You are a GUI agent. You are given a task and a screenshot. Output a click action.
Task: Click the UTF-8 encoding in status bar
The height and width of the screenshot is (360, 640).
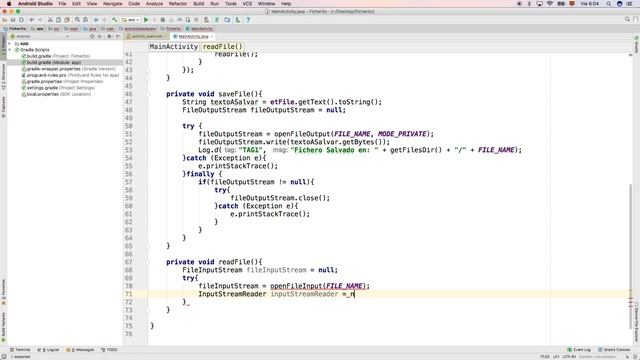tap(569, 357)
